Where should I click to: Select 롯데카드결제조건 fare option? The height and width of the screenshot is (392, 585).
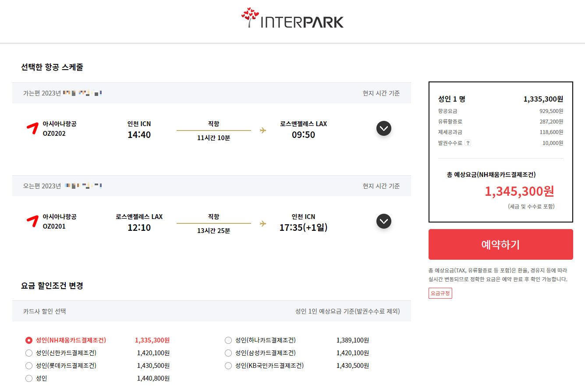point(29,366)
